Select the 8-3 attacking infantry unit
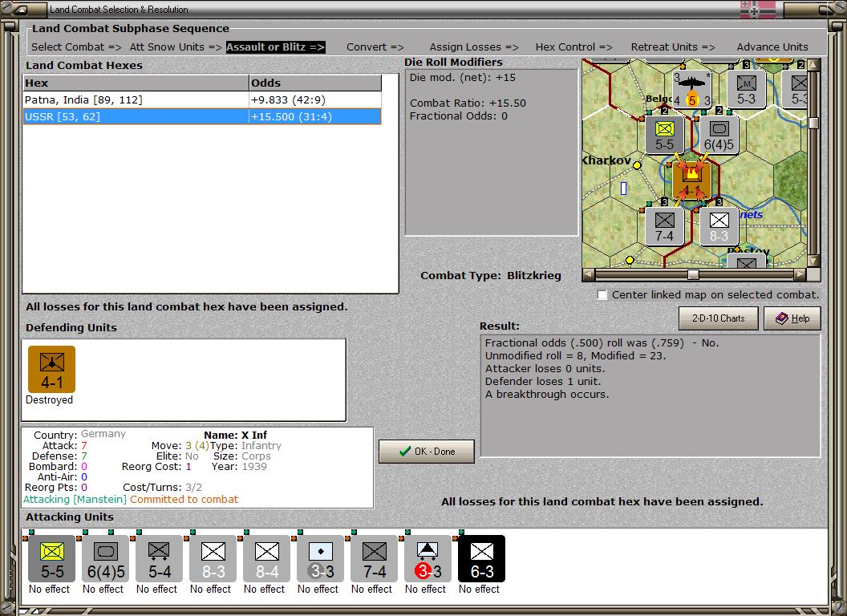847x616 pixels. 213,559
